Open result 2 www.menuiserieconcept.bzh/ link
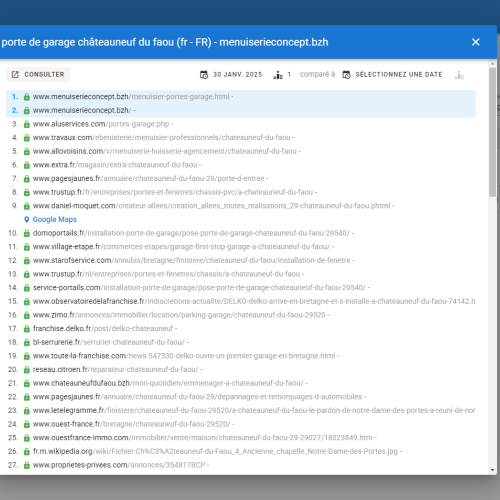 [82, 110]
